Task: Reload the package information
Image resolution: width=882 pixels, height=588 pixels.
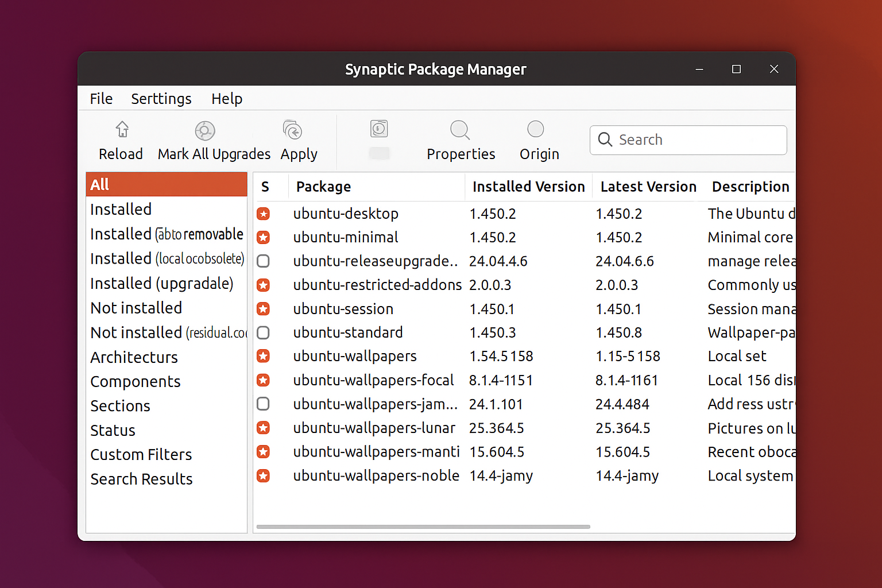Action: coord(121,140)
